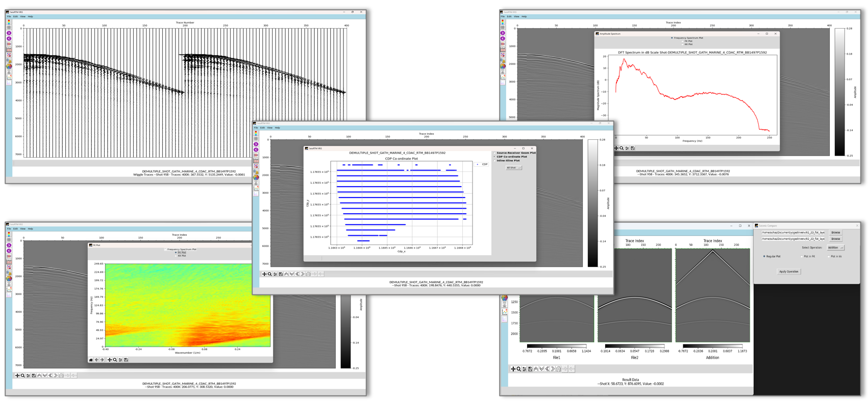The width and height of the screenshot is (868, 401).
Task: Save figure from the Amplitude Spectrum toolbar
Action: point(633,148)
